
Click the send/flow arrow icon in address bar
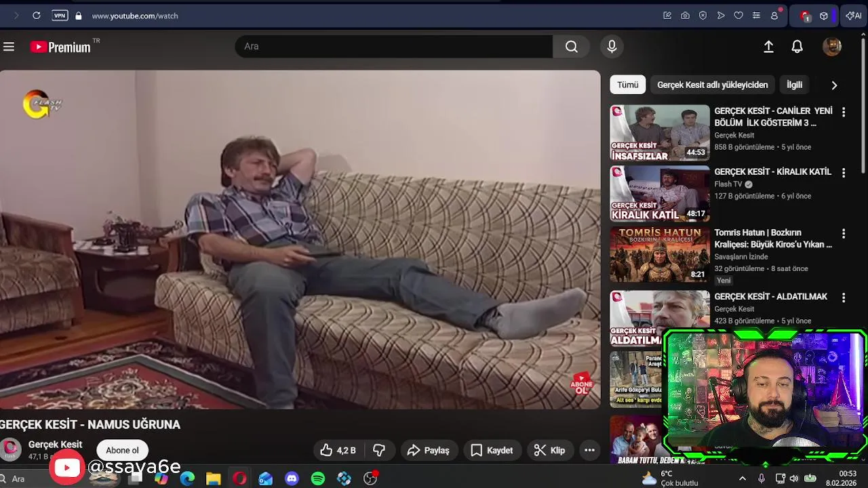pos(721,16)
